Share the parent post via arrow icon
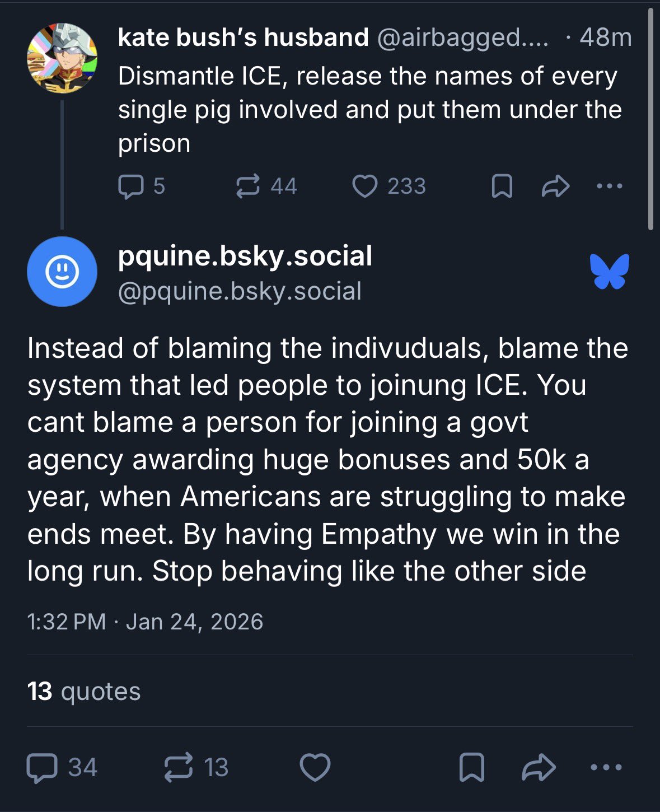660x812 pixels. click(x=555, y=186)
